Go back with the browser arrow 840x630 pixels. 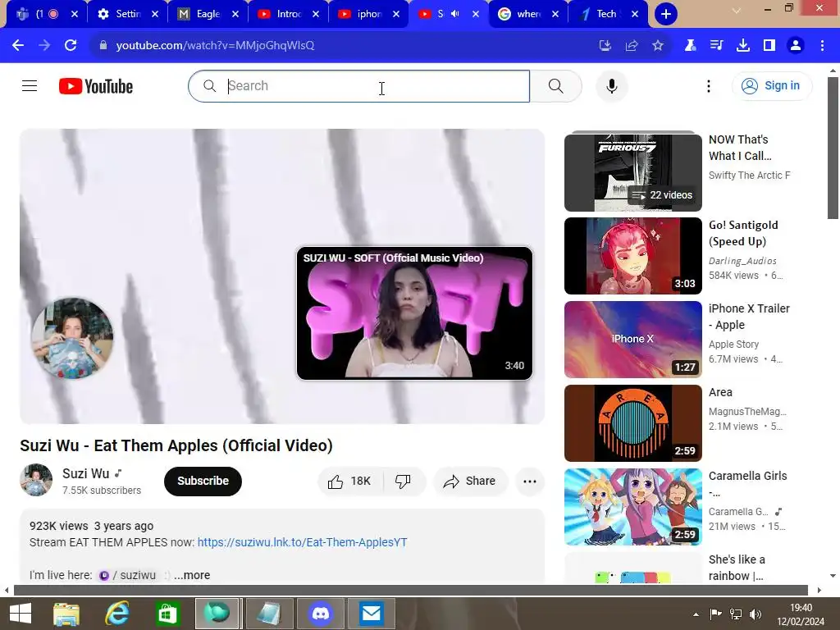pyautogui.click(x=18, y=46)
